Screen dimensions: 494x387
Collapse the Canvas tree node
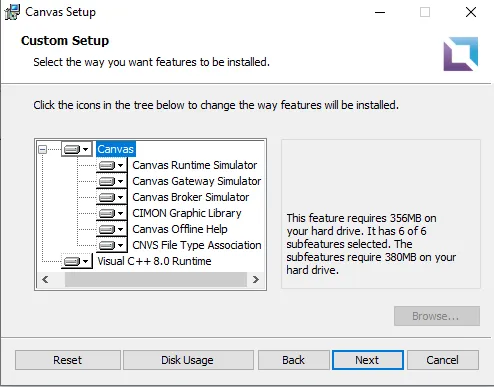click(42, 149)
